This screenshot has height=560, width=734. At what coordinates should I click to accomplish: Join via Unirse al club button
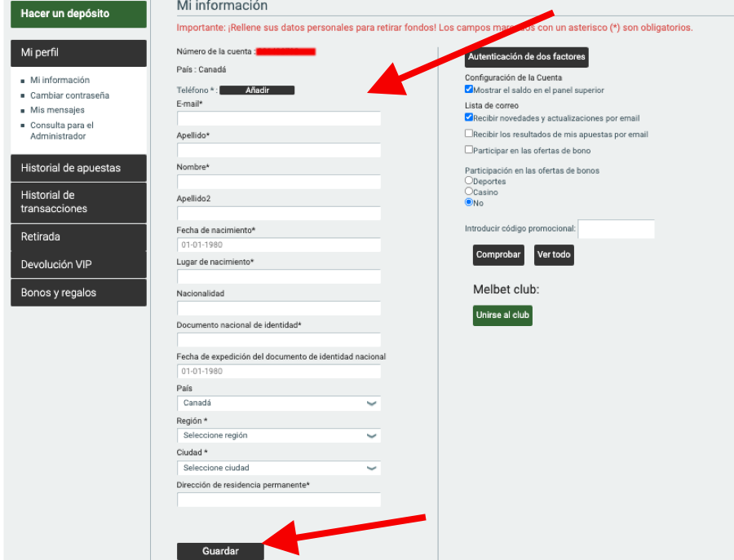pyautogui.click(x=502, y=315)
